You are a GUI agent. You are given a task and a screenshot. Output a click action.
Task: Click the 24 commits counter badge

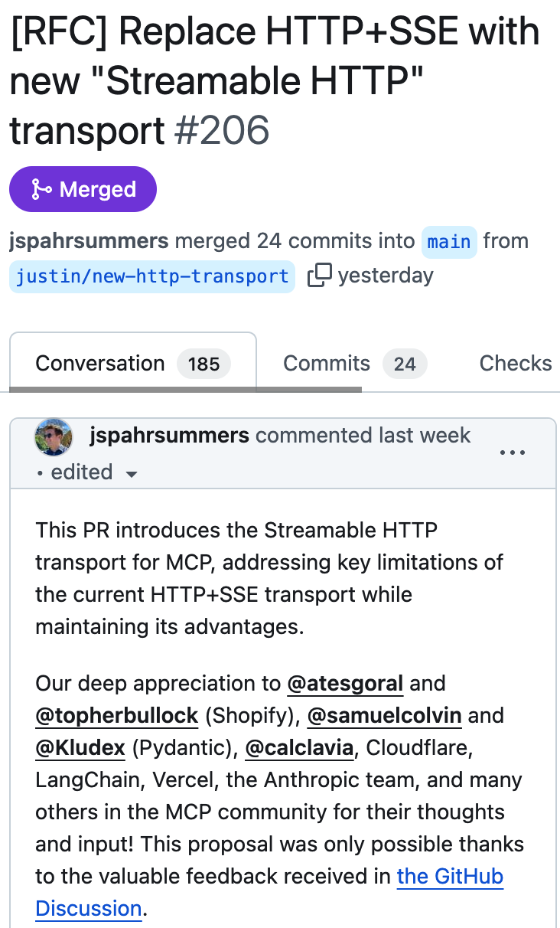click(x=405, y=364)
